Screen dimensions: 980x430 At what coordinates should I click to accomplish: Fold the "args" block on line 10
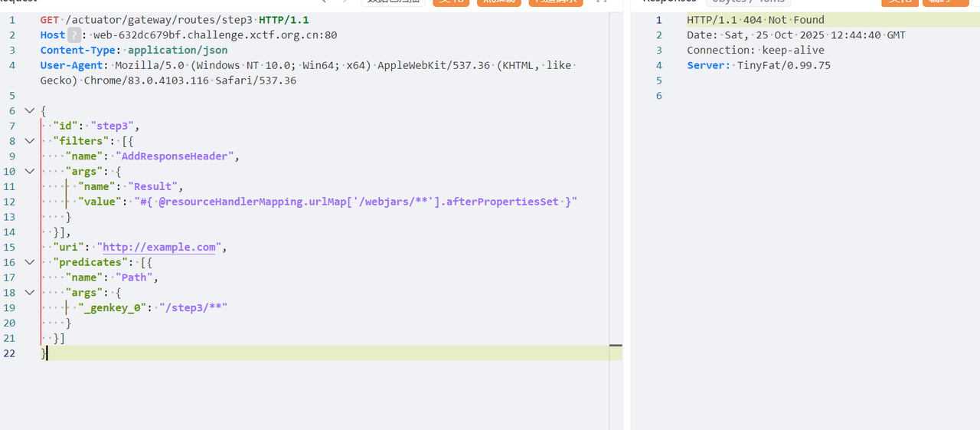pyautogui.click(x=29, y=171)
